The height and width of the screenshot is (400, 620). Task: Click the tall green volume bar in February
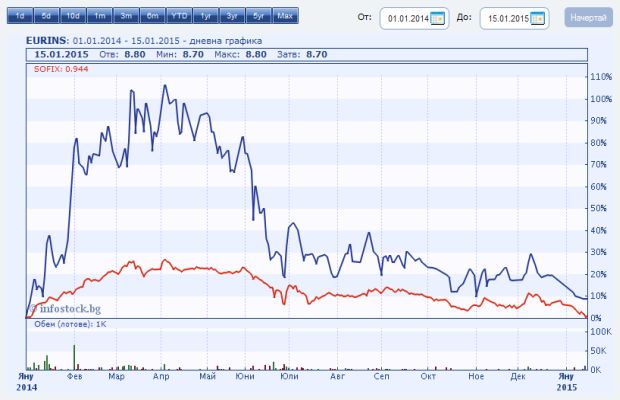pyautogui.click(x=74, y=357)
